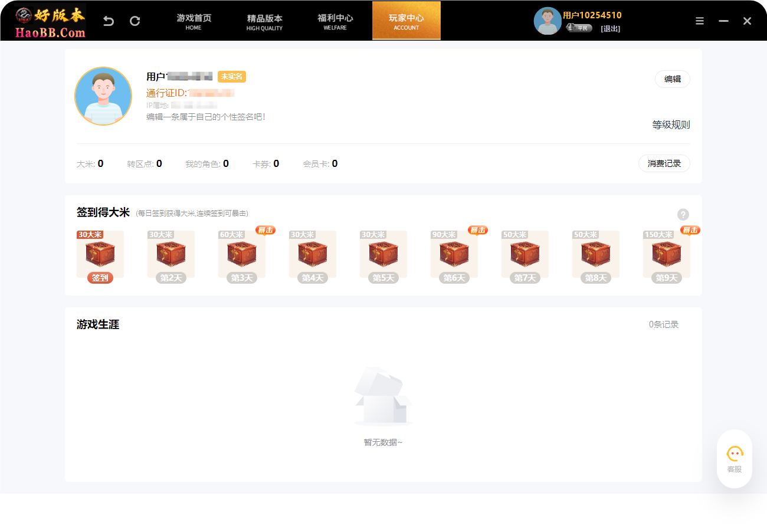Click the 等级规则 link

click(x=671, y=125)
